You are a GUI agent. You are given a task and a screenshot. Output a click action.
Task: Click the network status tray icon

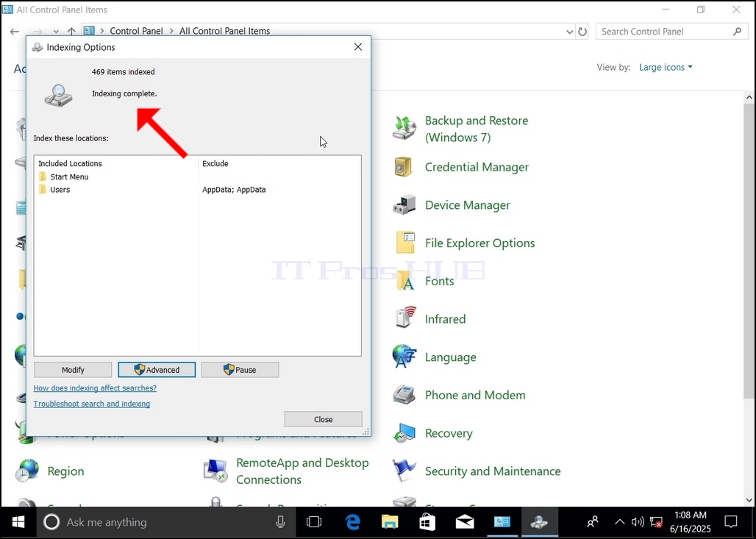656,522
